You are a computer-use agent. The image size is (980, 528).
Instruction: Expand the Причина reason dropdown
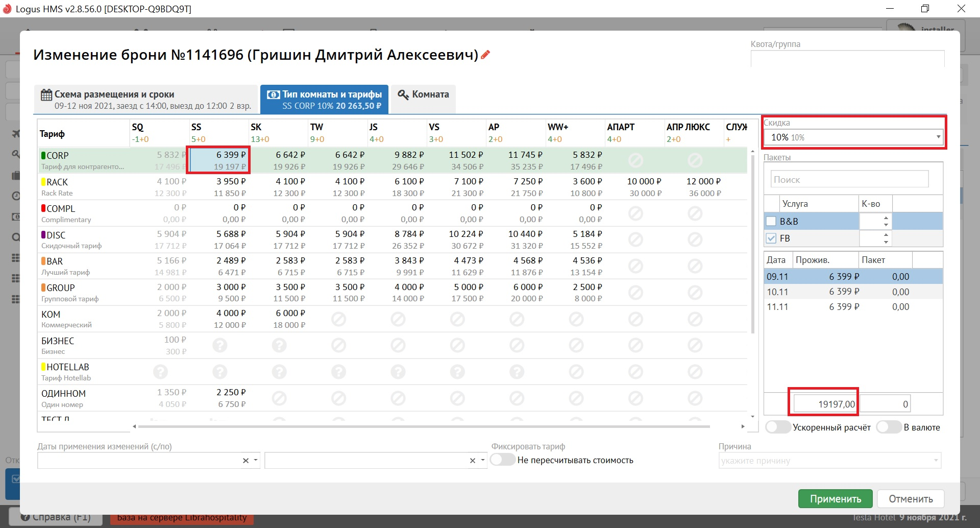[936, 461]
